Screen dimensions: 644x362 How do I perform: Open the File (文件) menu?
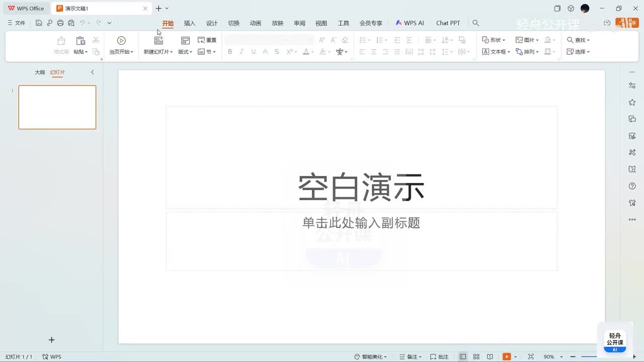coord(17,23)
